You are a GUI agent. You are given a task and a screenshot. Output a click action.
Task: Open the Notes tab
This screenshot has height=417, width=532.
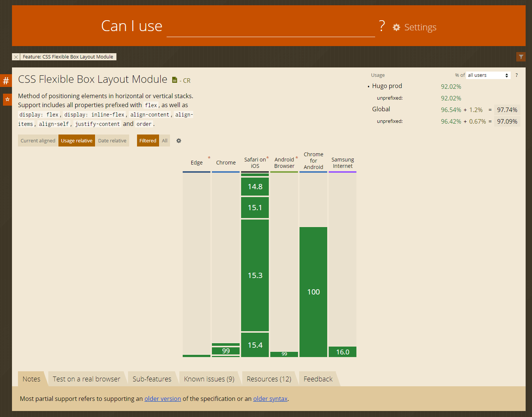(31, 379)
